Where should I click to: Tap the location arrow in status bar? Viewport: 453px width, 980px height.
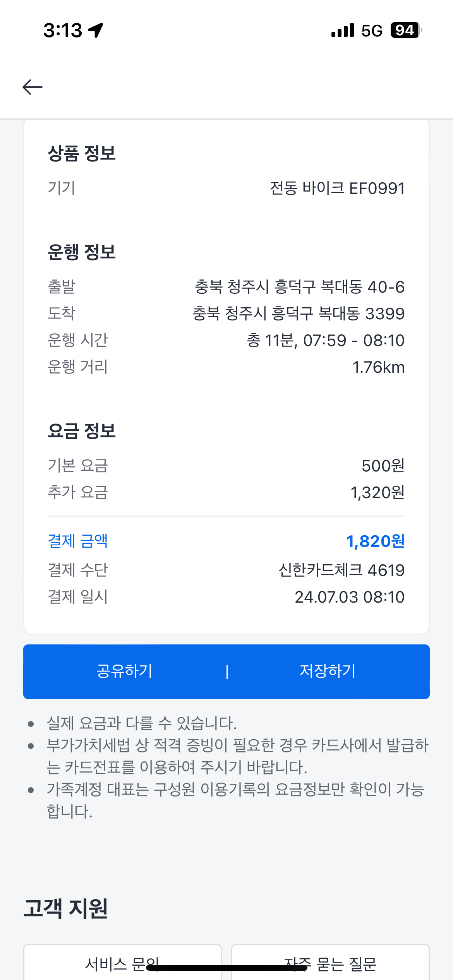96,30
